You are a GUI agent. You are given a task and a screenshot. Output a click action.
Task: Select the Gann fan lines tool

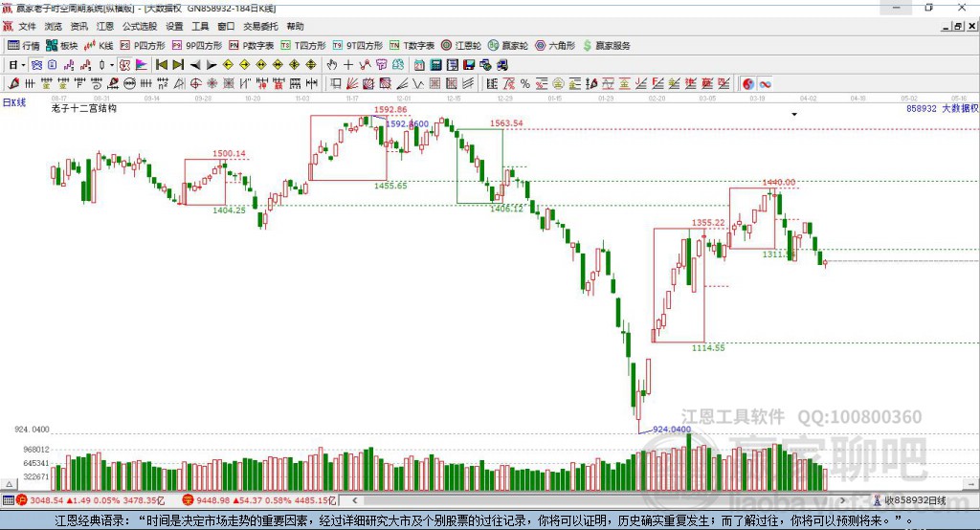point(351,83)
